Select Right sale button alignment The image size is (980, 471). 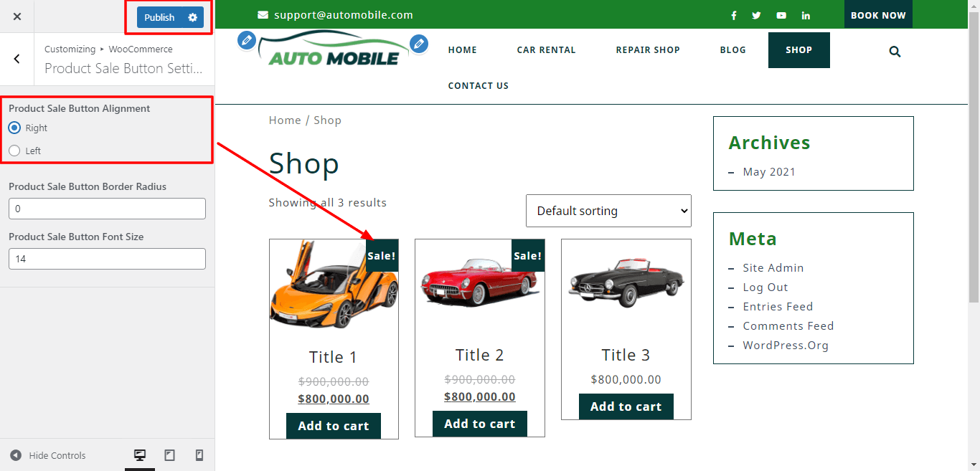(x=14, y=128)
